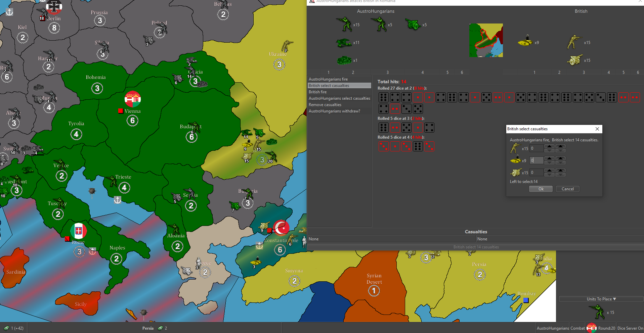644x333 pixels.
Task: Cancel the British casualty selection
Action: 567,189
